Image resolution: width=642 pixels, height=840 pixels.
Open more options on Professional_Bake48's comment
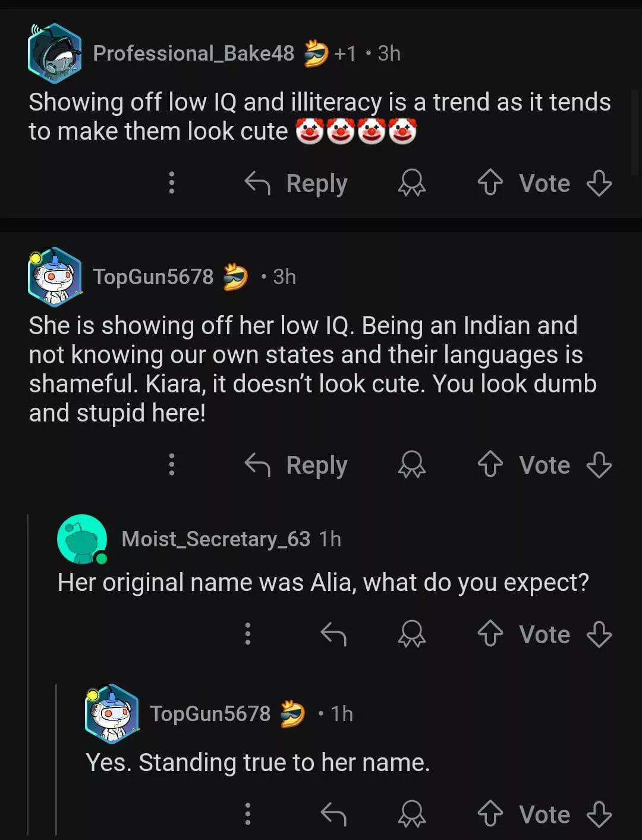[172, 183]
